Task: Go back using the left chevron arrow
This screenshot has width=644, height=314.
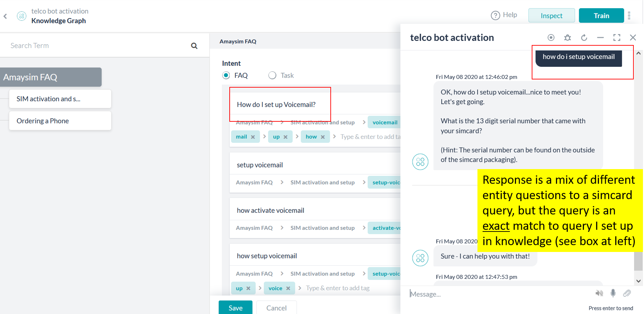Action: click(5, 16)
